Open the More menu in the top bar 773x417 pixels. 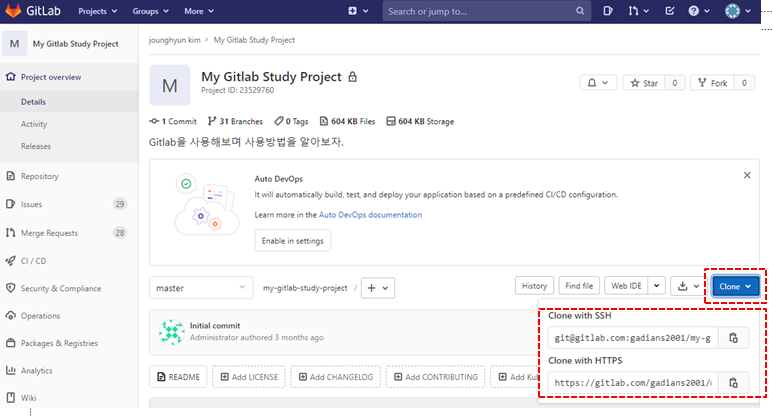199,11
